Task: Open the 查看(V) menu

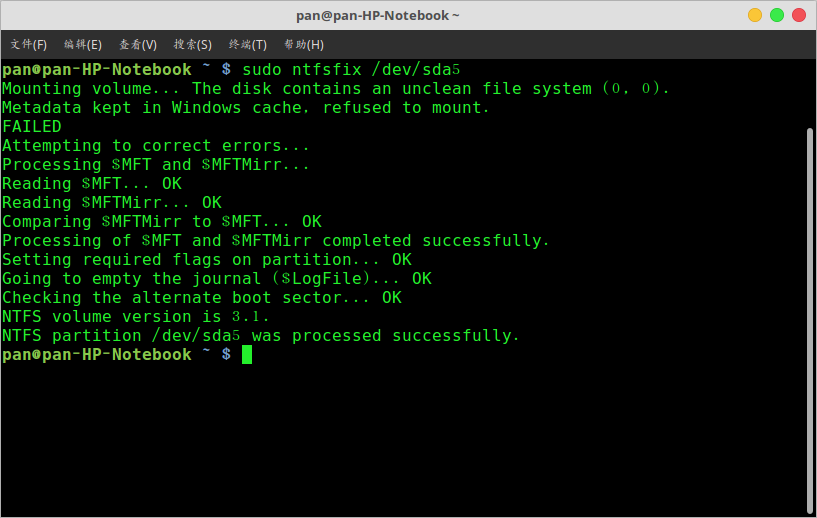Action: pos(138,44)
